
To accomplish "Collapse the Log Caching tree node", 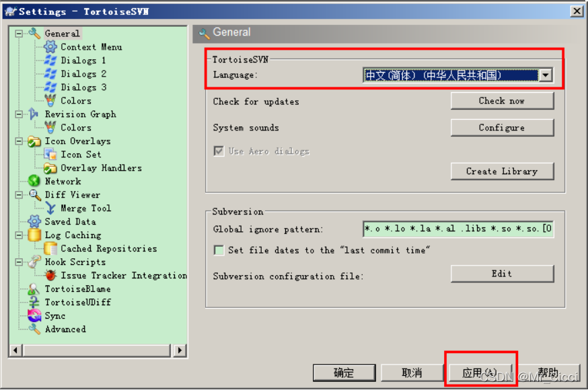I will pyautogui.click(x=19, y=235).
